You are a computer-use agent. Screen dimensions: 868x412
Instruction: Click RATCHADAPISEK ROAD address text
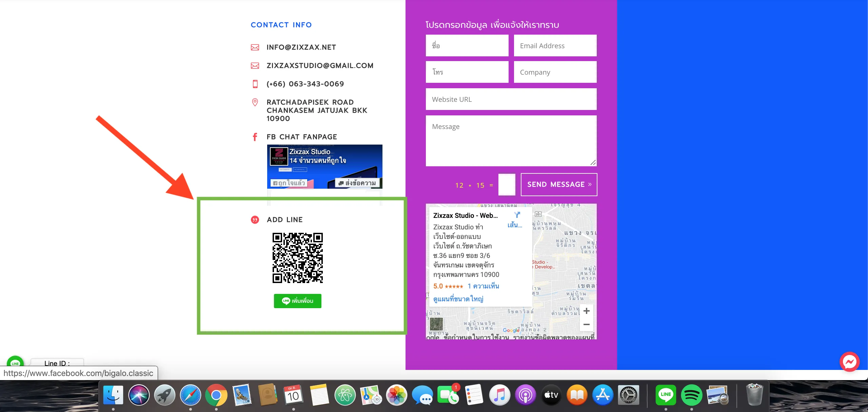(x=317, y=110)
